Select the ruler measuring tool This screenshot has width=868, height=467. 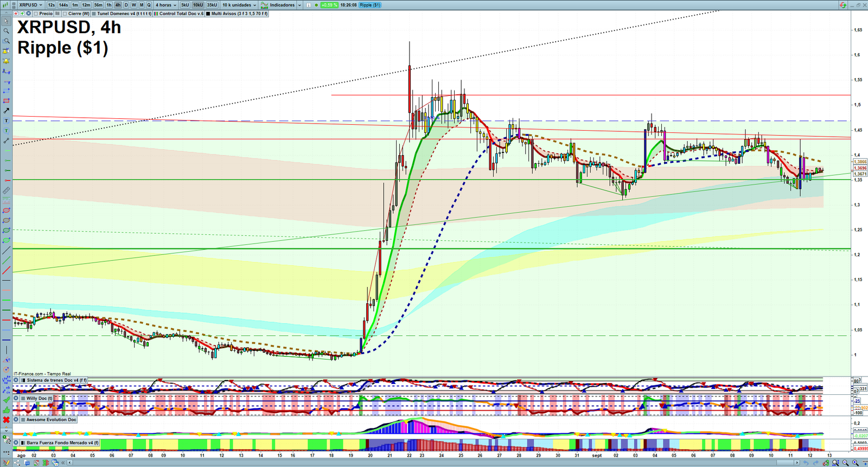pos(7,190)
